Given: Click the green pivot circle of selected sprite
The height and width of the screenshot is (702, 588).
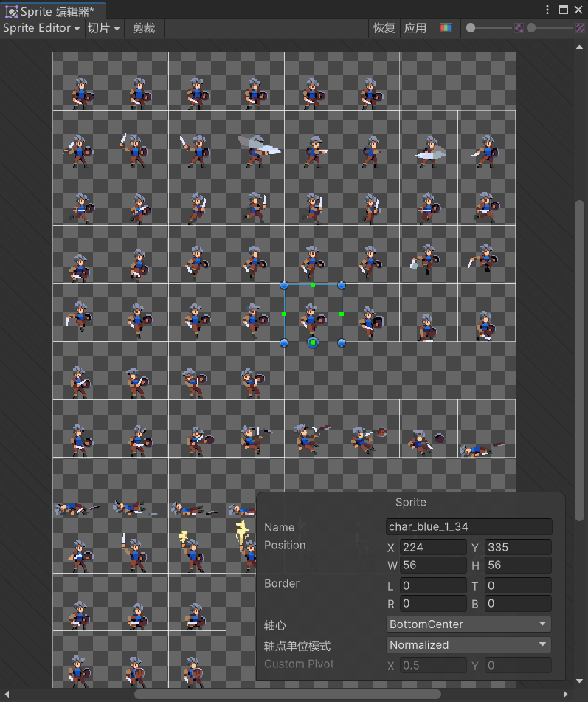Looking at the screenshot, I should [x=313, y=343].
